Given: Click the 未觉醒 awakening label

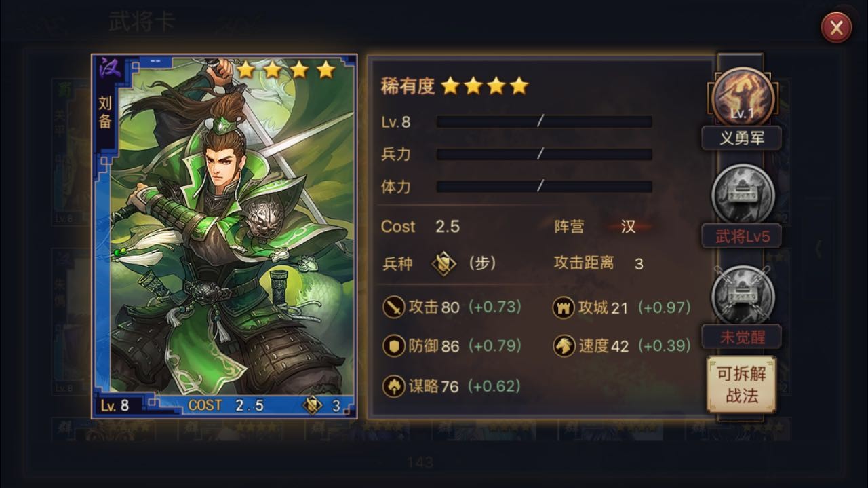Looking at the screenshot, I should tap(741, 337).
